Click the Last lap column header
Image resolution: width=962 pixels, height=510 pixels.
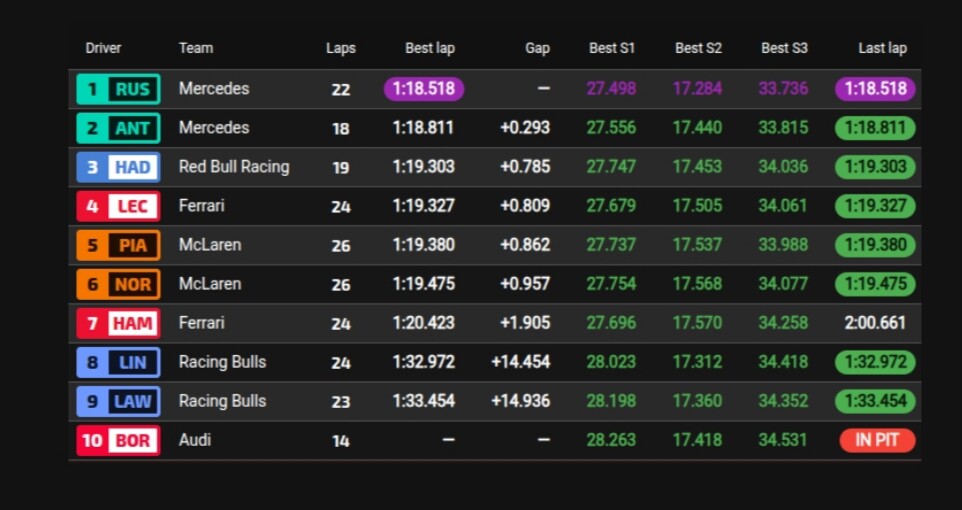pos(882,48)
